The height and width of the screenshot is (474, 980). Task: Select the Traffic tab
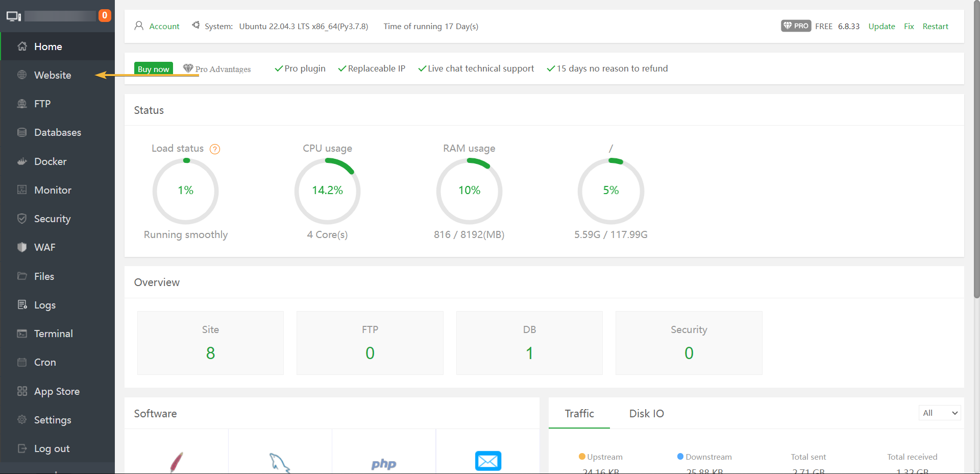pos(579,414)
